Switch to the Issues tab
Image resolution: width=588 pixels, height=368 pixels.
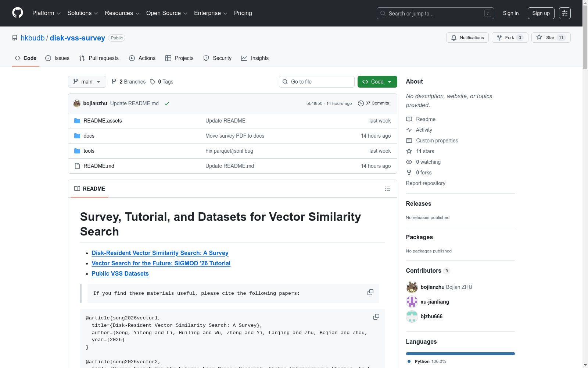pos(57,58)
